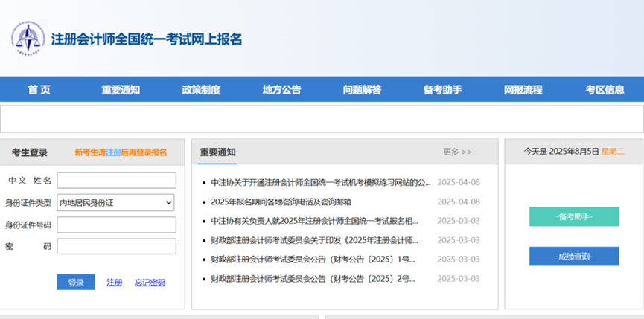The width and height of the screenshot is (644, 319).
Task: Open 重要通知 in the navigation bar
Action: point(121,90)
